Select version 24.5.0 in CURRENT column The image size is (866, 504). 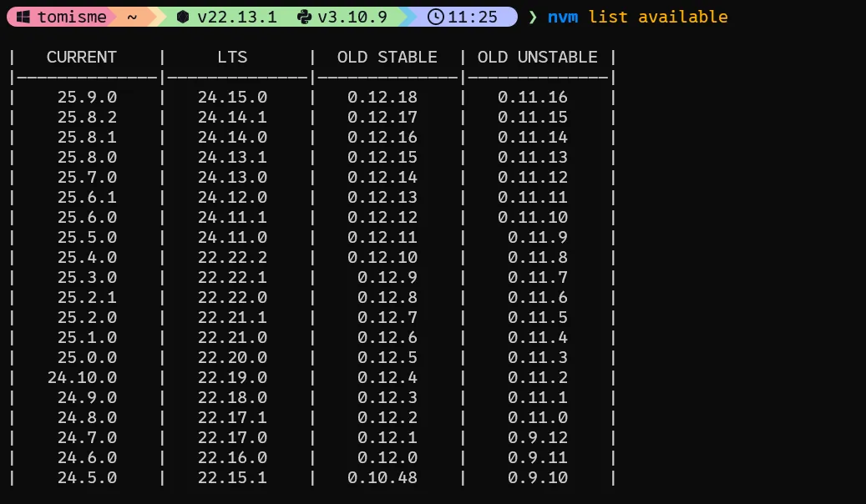(87, 477)
